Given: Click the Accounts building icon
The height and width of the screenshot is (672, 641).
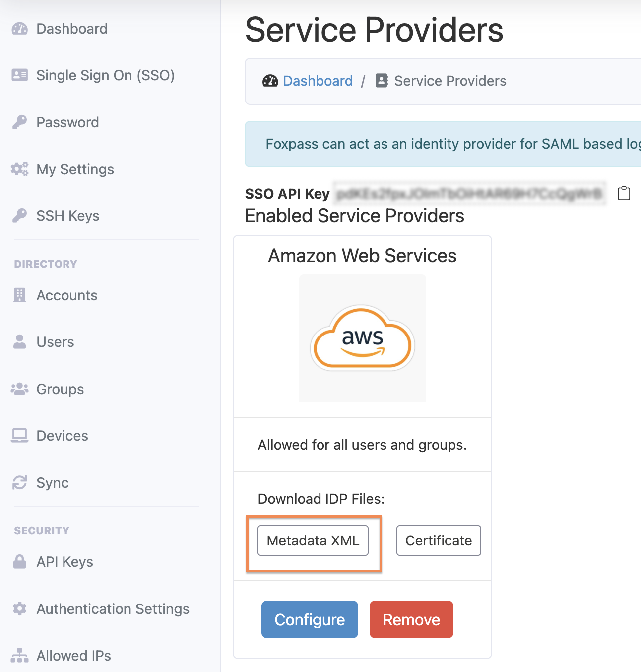Looking at the screenshot, I should [20, 295].
